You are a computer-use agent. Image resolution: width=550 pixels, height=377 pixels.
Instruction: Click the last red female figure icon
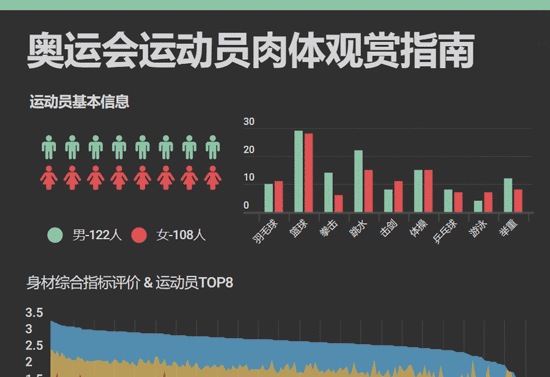[x=213, y=178]
